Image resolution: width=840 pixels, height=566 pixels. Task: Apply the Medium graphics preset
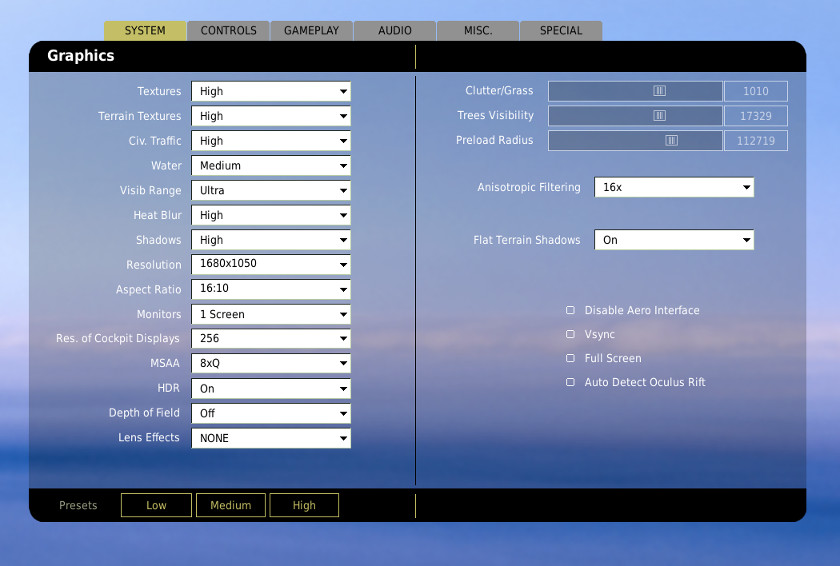pyautogui.click(x=230, y=505)
